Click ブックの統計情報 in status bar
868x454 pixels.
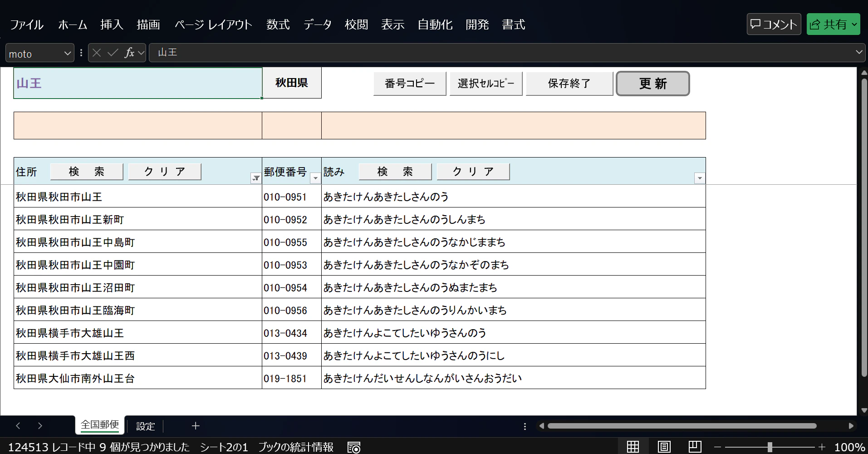pyautogui.click(x=296, y=447)
